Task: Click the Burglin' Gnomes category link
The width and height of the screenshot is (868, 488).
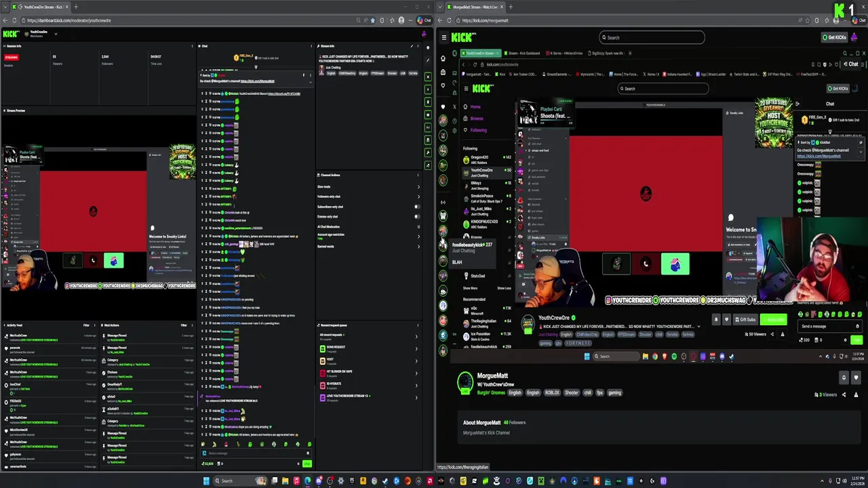Action: [492, 392]
